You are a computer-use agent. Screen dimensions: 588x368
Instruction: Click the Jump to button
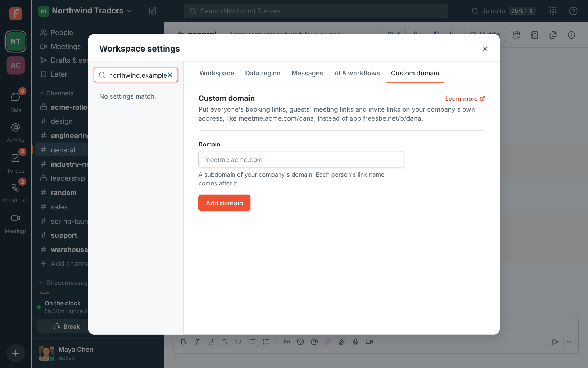pyautogui.click(x=503, y=11)
